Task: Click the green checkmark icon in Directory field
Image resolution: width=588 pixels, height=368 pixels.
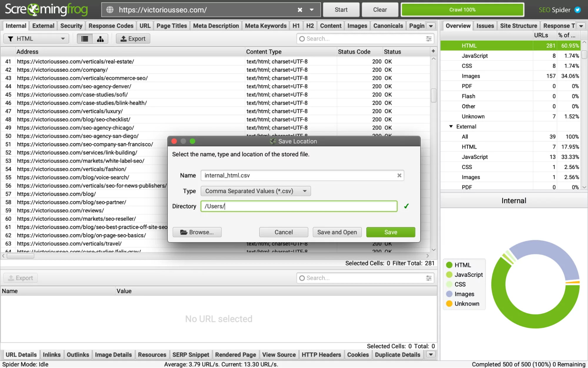Action: 406,206
